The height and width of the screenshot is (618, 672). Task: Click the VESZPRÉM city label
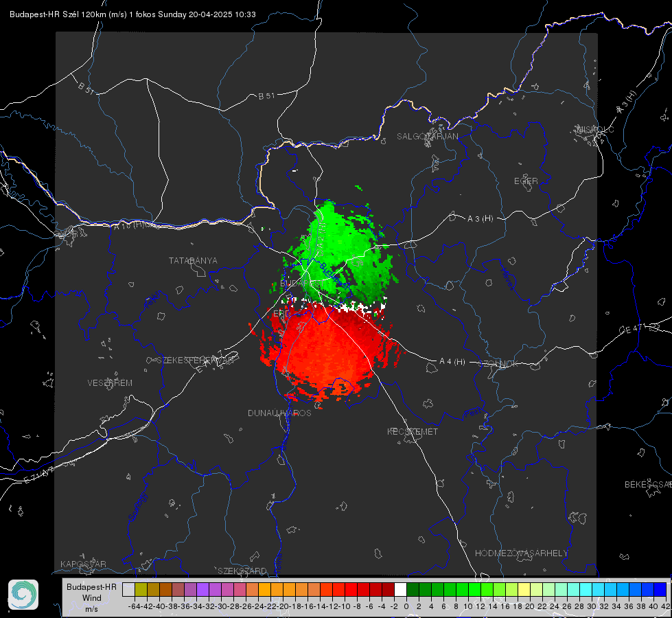(110, 382)
